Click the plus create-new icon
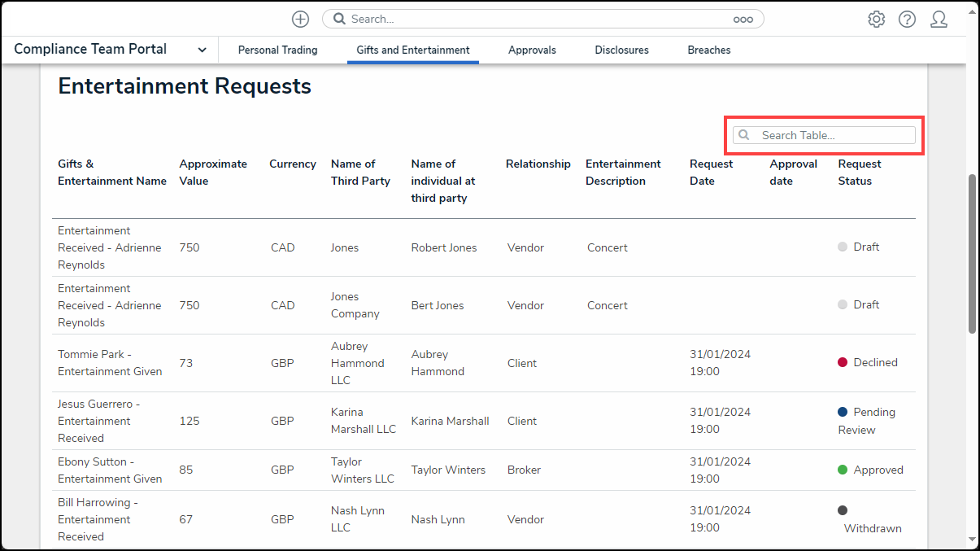The height and width of the screenshot is (551, 980). click(300, 19)
